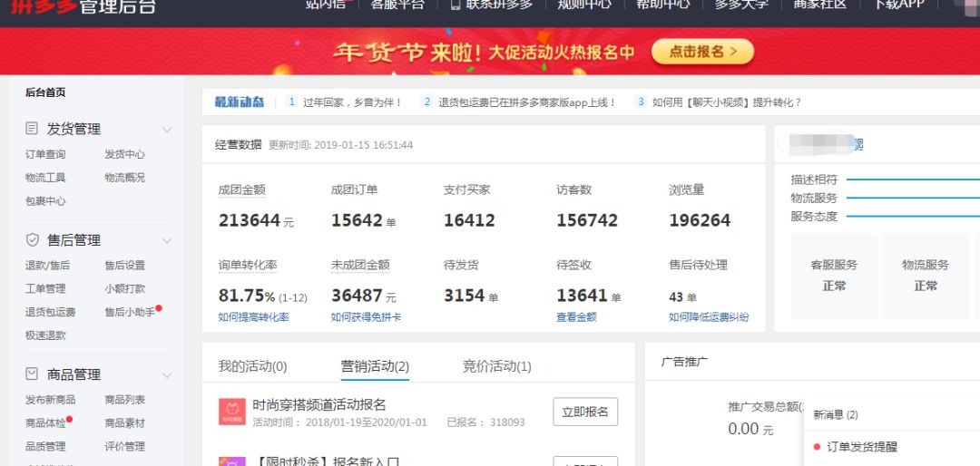Open 极速退款 in the sidebar

pyautogui.click(x=45, y=335)
